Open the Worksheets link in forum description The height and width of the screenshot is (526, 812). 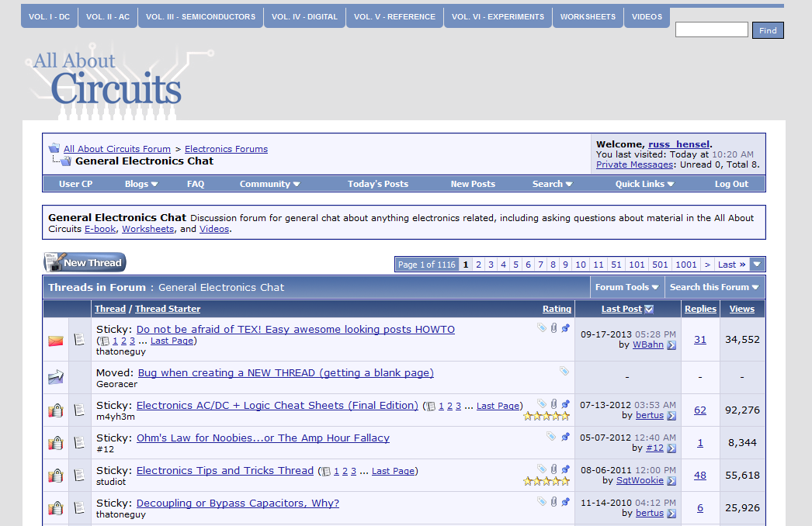point(147,229)
